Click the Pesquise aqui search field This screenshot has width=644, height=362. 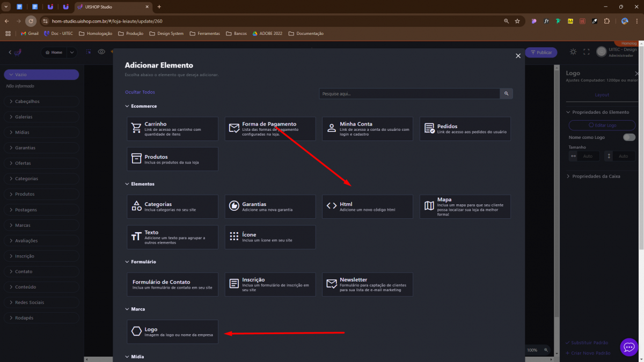click(409, 94)
